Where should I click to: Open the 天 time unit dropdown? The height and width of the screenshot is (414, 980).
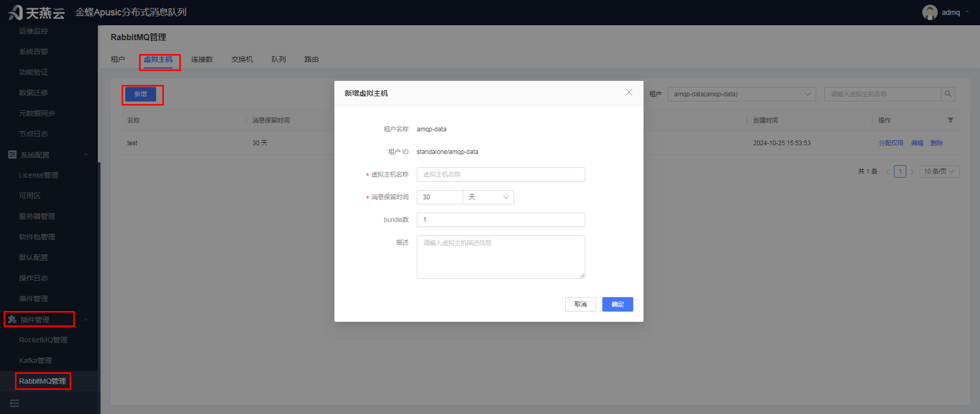[x=488, y=197]
